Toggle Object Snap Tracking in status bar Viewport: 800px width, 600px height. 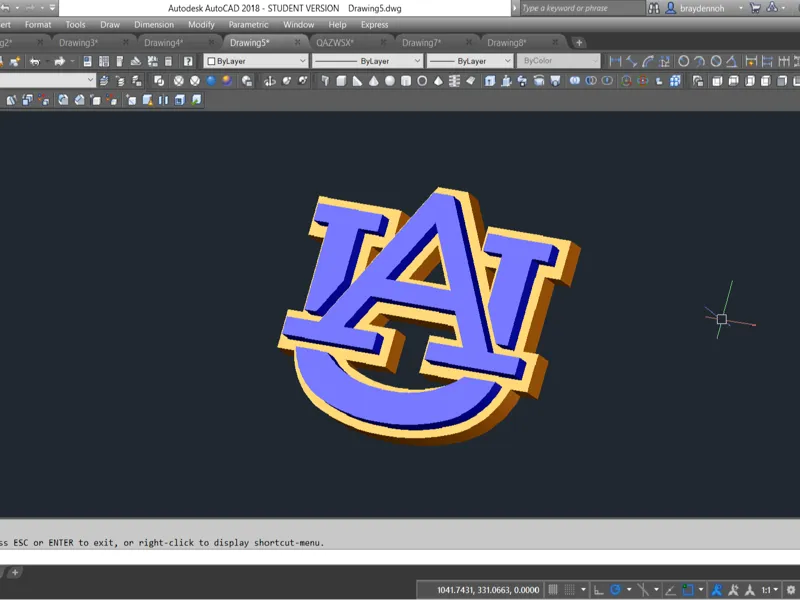click(x=670, y=590)
